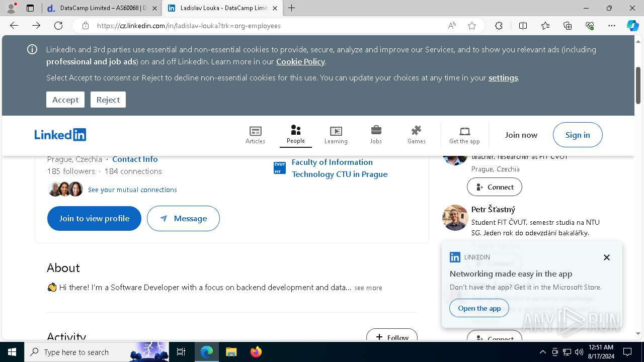Click the browser Back arrow
Image resolution: width=644 pixels, height=362 pixels.
point(14,26)
